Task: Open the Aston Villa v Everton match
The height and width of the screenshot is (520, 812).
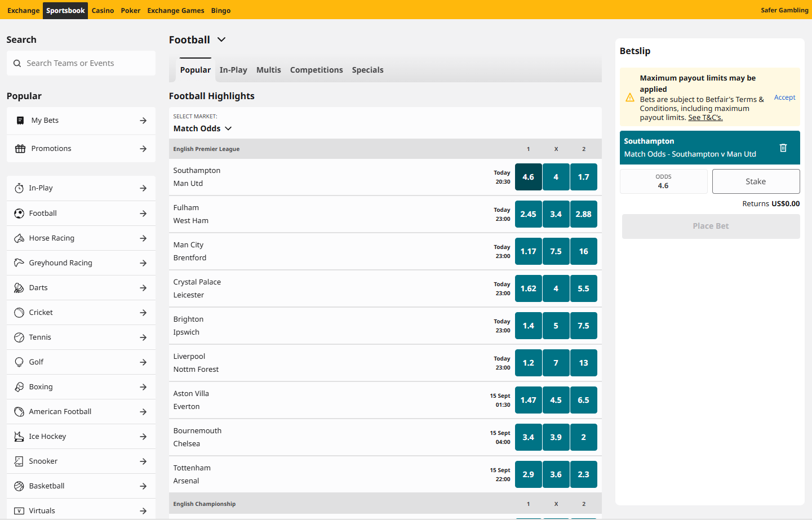Action: click(x=191, y=400)
